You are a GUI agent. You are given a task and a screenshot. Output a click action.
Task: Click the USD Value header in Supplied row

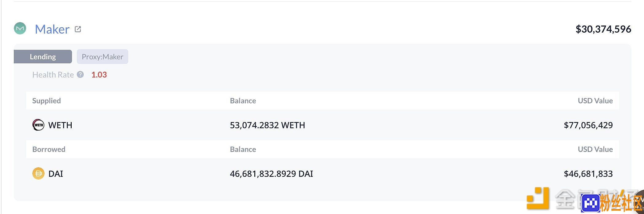click(595, 101)
